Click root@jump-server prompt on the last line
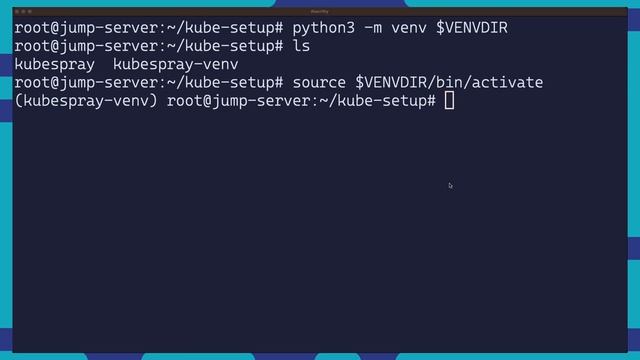This screenshot has width=640, height=360. coord(238,100)
